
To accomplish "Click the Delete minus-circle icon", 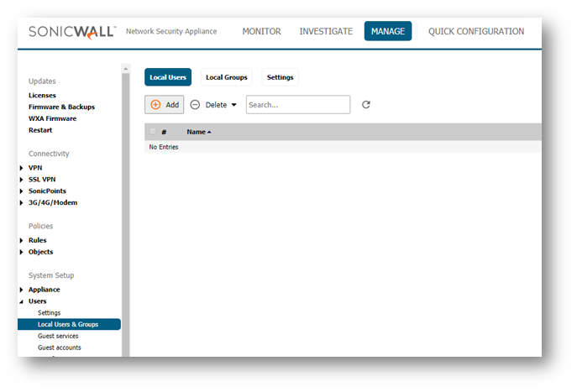I will [195, 105].
